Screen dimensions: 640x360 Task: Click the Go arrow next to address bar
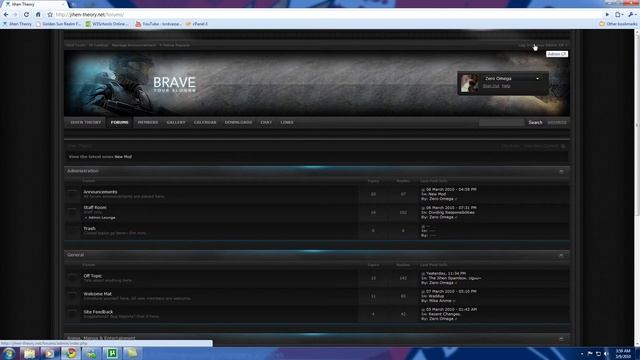point(607,15)
